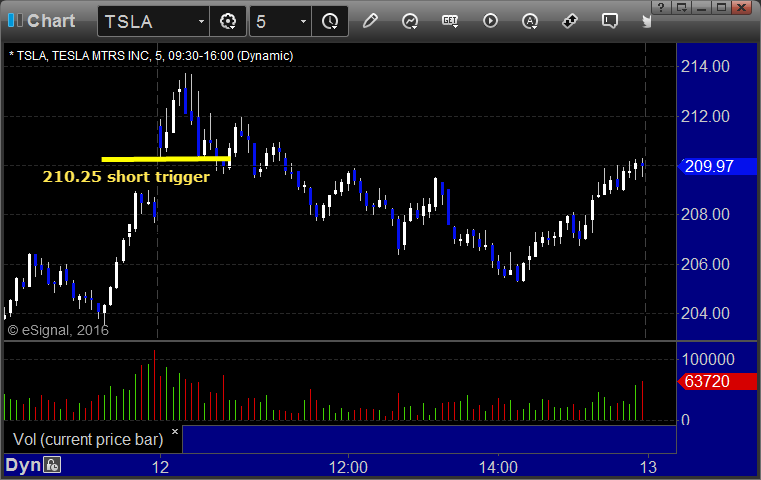This screenshot has height=480, width=761.
Task: Start bar replay play icon
Action: coord(490,21)
